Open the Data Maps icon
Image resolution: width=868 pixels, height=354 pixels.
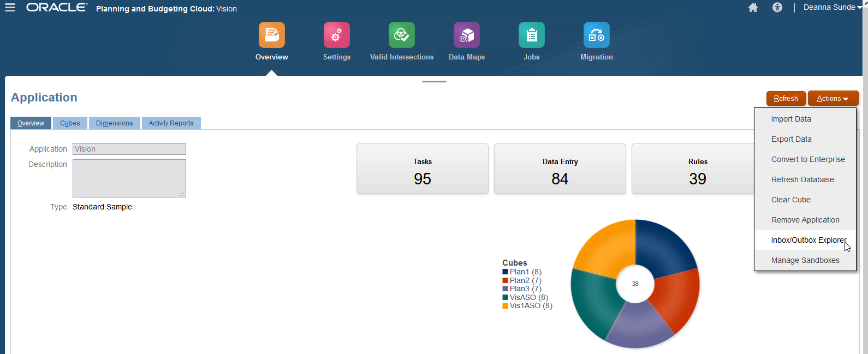pyautogui.click(x=467, y=35)
